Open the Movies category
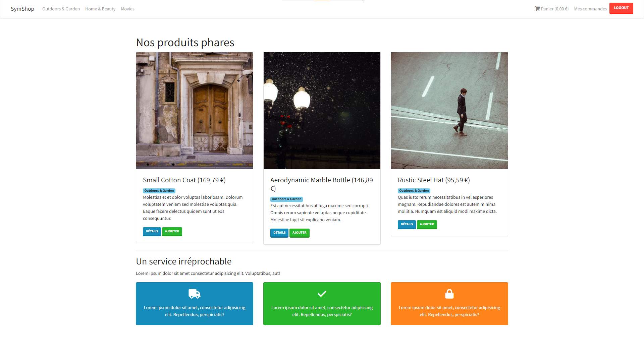Viewport: 644px width, 362px height. point(127,9)
